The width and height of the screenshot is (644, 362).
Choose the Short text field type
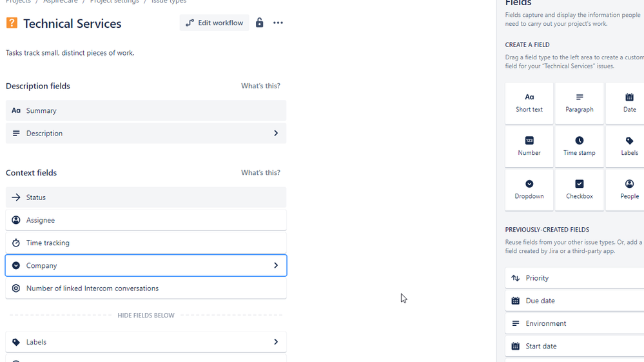point(529,103)
